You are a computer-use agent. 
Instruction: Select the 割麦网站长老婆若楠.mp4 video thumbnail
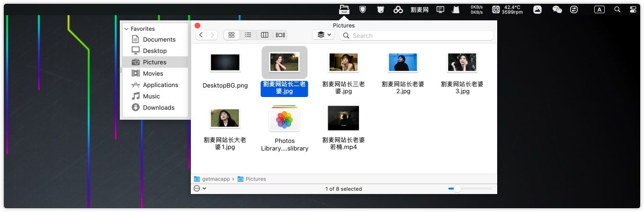(343, 118)
